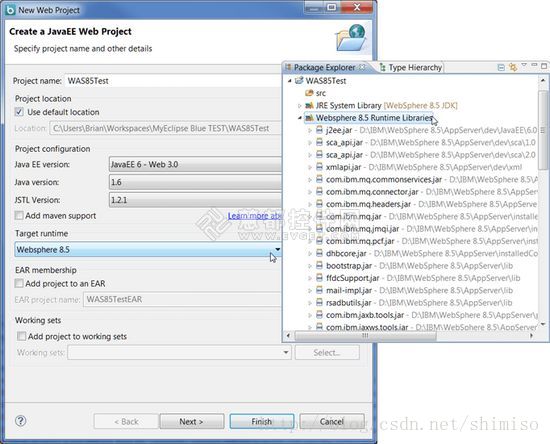
Task: Click the rsadbutils.jar file icon
Action: tap(319, 303)
